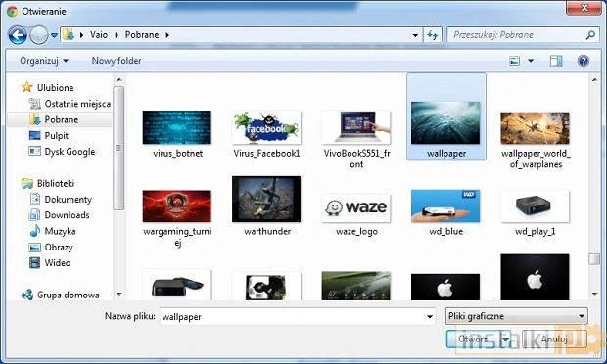Click the virus_botnet thumbnail

click(177, 127)
